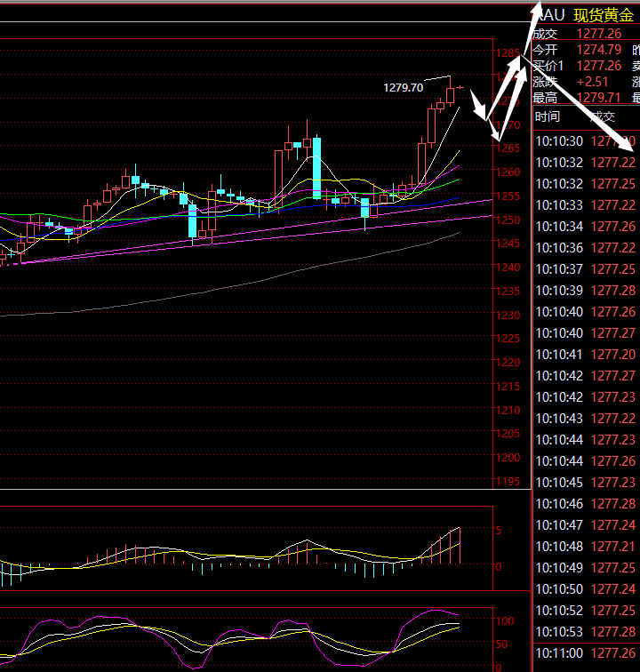Click the 1250 label on price axis
640x672 pixels.
point(509,220)
